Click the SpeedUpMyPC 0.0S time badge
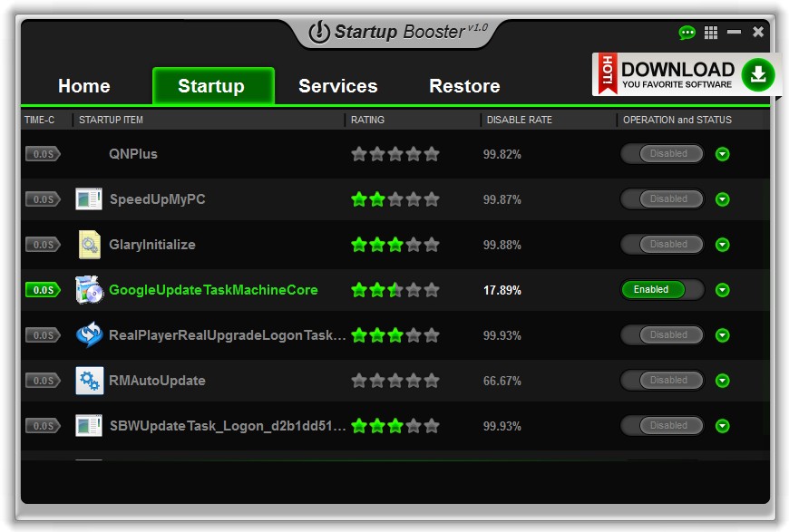789x532 pixels. click(43, 199)
